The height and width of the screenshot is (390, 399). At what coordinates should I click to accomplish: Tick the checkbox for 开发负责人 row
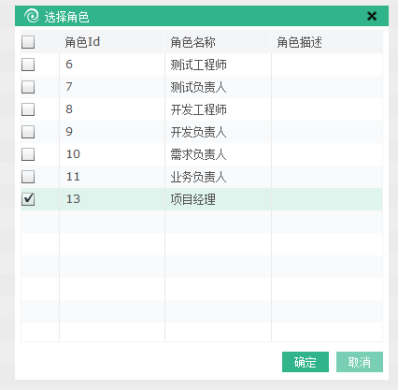(x=28, y=132)
